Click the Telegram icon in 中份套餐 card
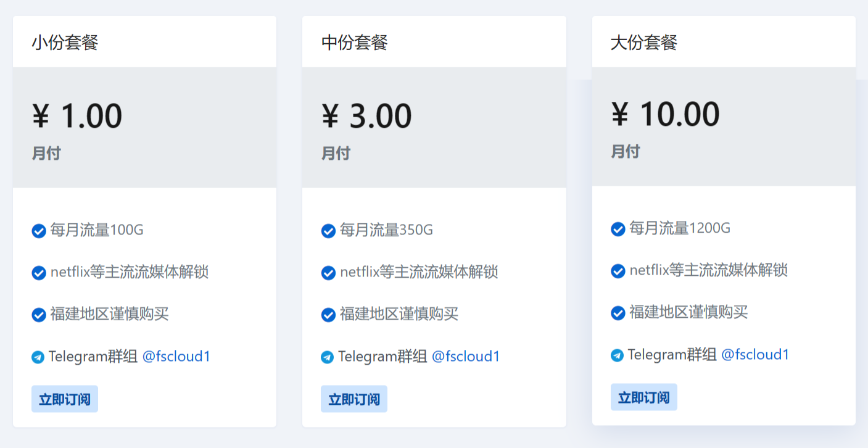The image size is (868, 448). tap(328, 357)
